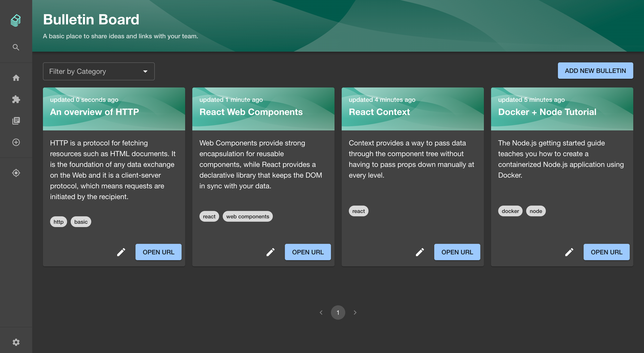Go to the next page arrow

[355, 313]
